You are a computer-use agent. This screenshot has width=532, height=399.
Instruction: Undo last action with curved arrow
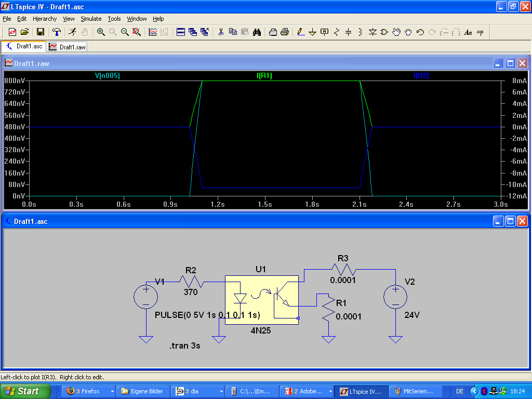point(420,32)
